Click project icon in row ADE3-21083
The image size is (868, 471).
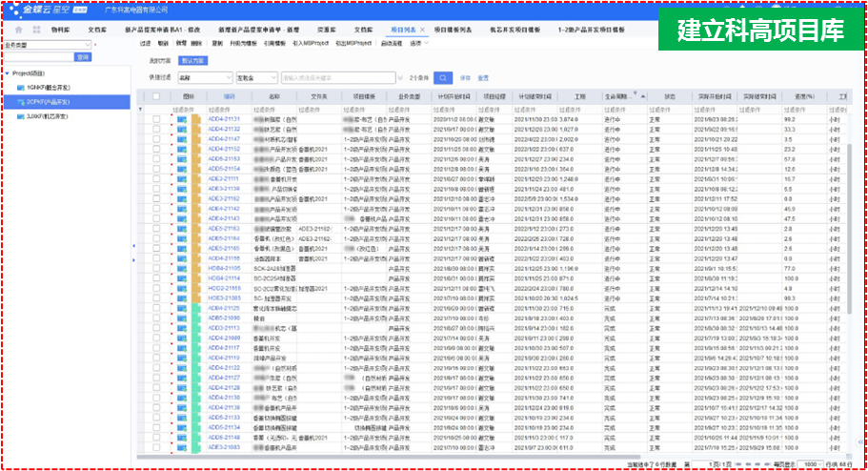click(182, 447)
